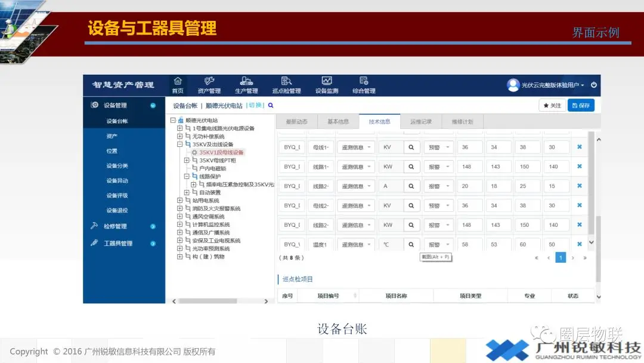644x363 pixels.
Task: Click table scrollbar up arrow
Action: click(x=599, y=140)
